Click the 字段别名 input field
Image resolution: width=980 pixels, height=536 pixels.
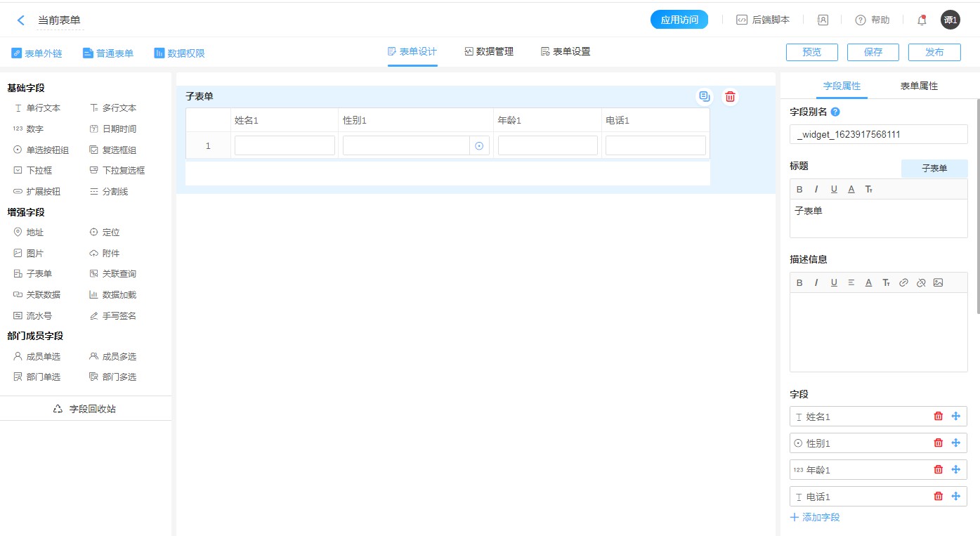[x=878, y=134]
